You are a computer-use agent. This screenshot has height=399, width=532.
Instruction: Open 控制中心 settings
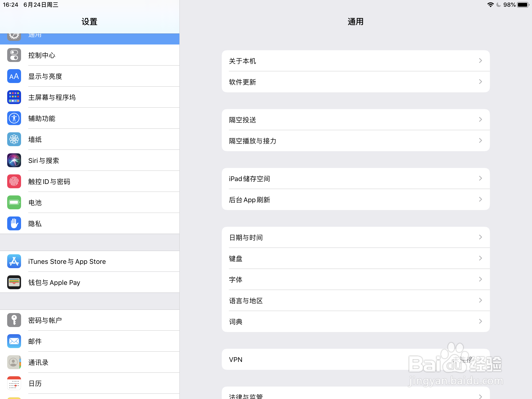(90, 55)
